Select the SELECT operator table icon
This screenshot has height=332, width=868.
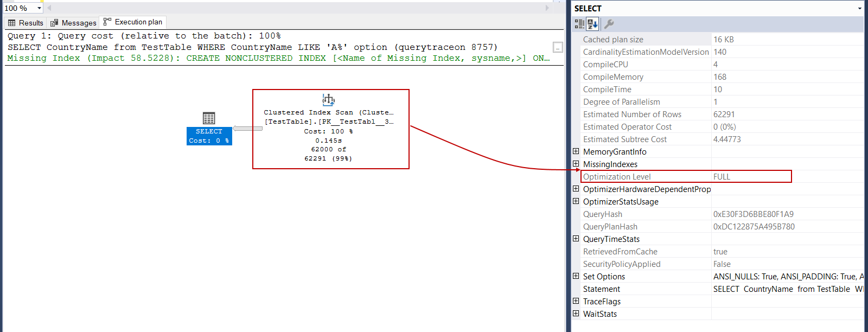(209, 118)
